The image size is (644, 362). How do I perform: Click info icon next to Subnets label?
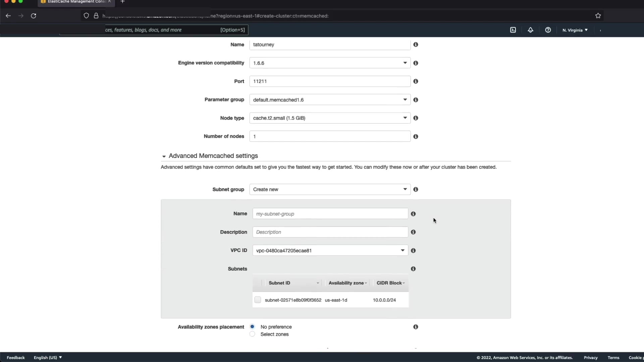point(413,269)
